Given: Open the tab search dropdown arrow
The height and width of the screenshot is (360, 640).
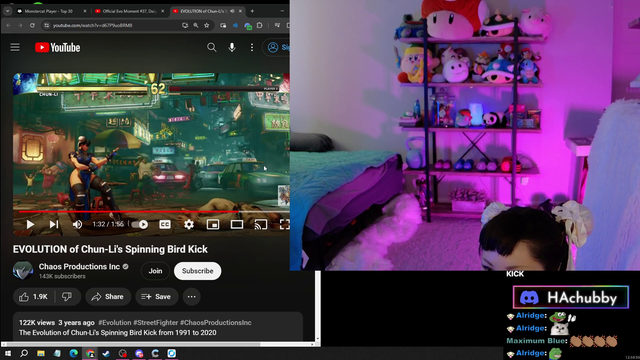Looking at the screenshot, I should [7, 11].
